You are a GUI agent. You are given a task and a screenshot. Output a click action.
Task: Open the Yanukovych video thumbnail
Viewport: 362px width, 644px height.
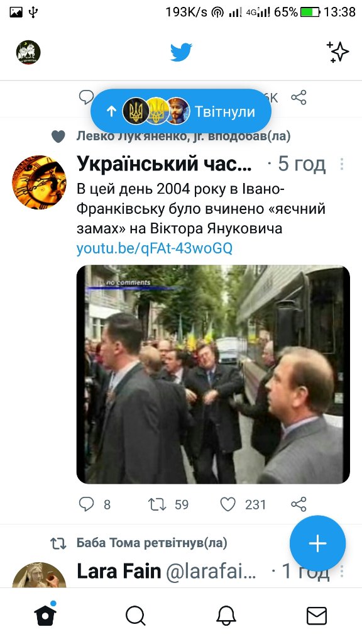click(x=213, y=374)
